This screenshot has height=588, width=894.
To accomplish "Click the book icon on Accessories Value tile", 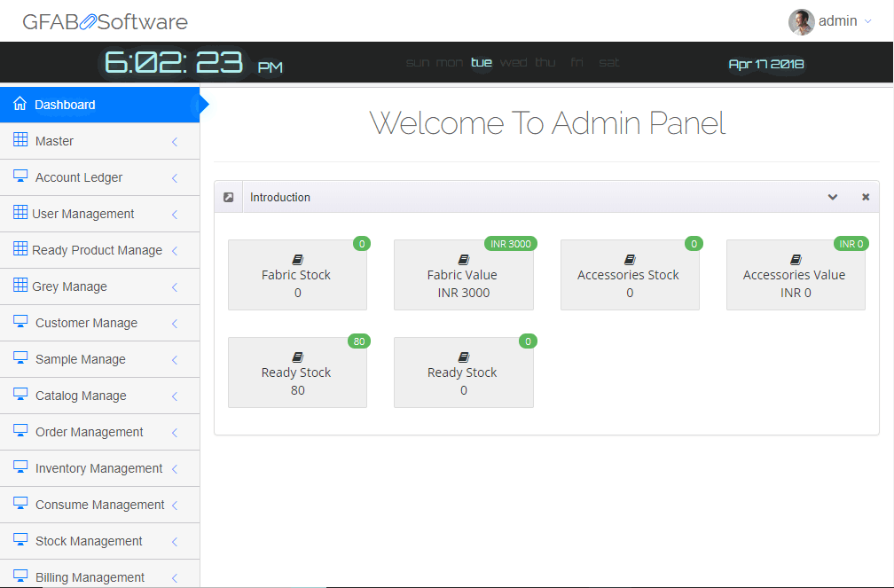I will point(795,260).
